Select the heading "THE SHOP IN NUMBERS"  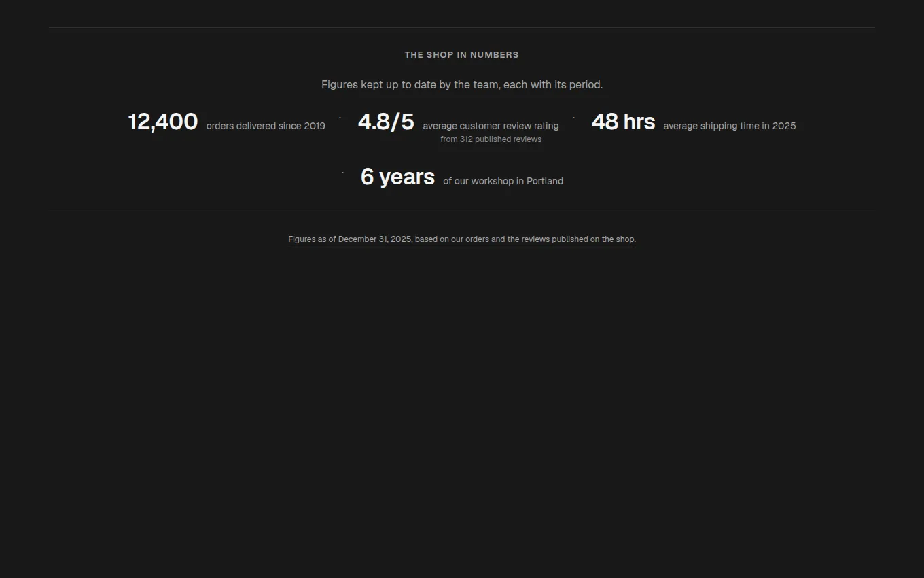(x=462, y=55)
